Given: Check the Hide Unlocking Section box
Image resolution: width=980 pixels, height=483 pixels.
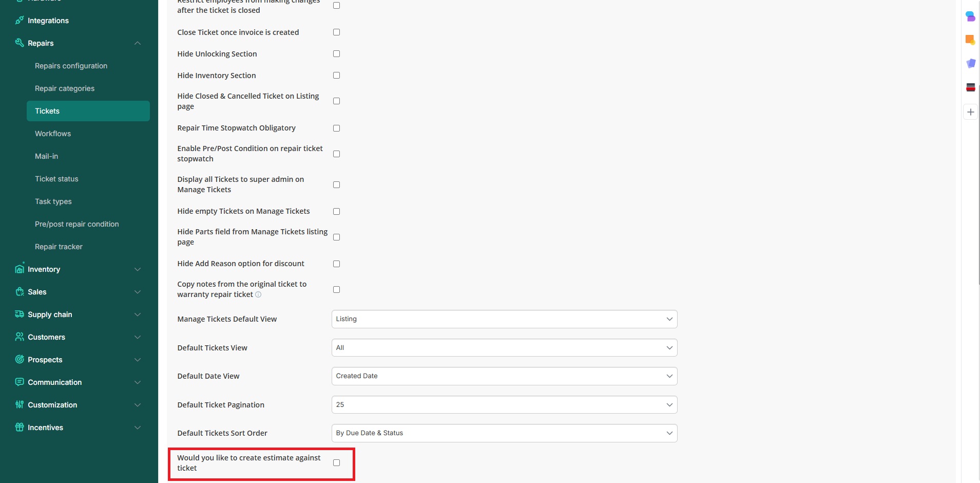Looking at the screenshot, I should click(x=336, y=54).
